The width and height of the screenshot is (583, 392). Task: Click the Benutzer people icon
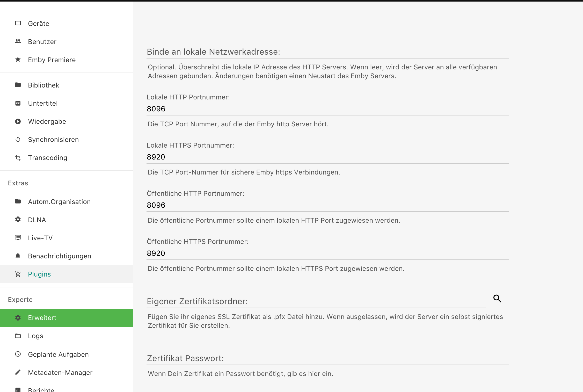click(18, 41)
